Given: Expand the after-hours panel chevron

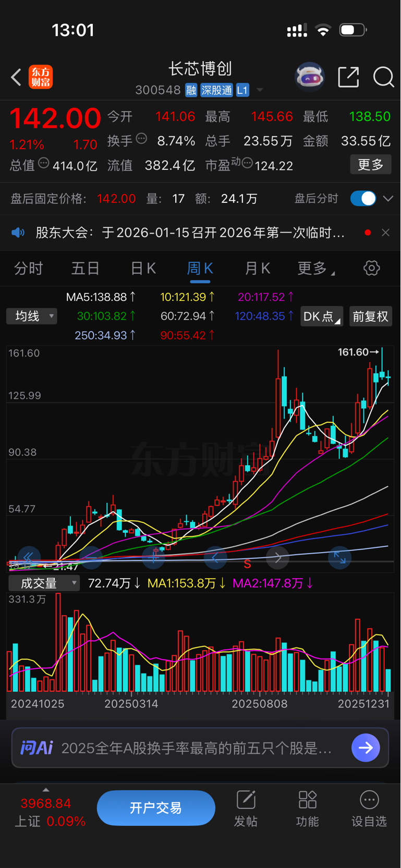Looking at the screenshot, I should 388,199.
